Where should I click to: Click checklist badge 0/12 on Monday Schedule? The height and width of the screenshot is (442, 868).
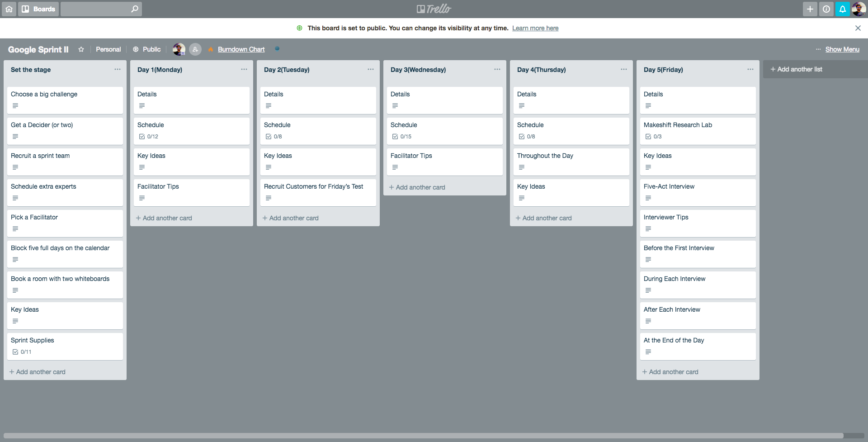pos(148,137)
